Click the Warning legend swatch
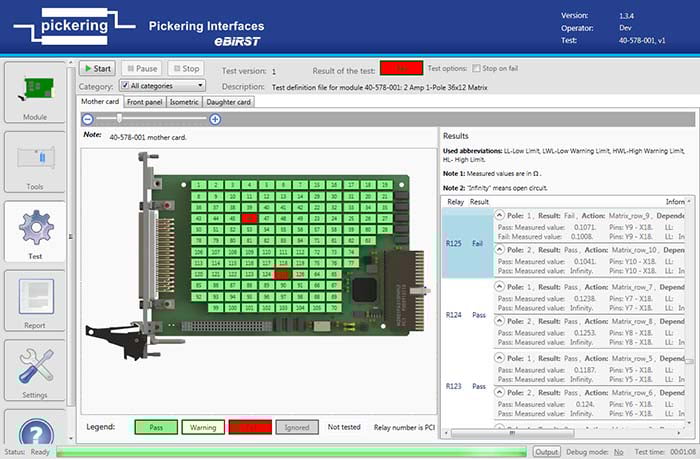 pos(203,427)
